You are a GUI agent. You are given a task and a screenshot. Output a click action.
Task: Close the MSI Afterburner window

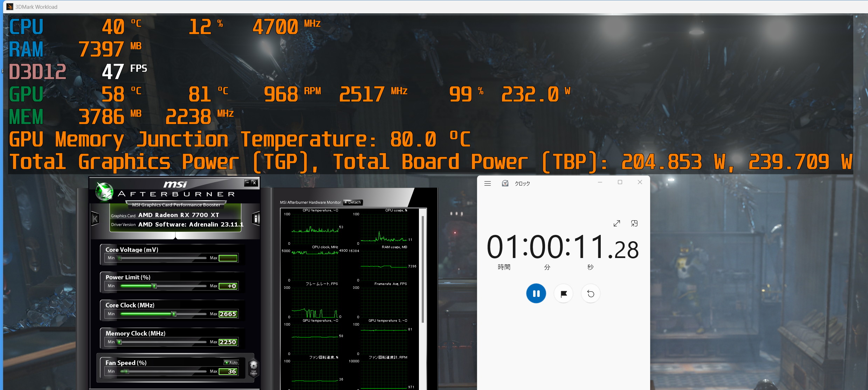click(x=255, y=182)
